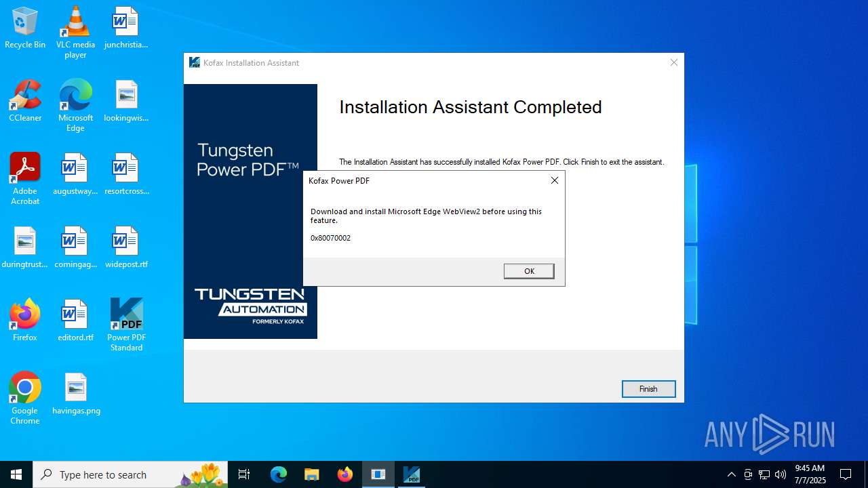Open the Action Center notifications icon
This screenshot has width=868, height=488.
tap(846, 474)
